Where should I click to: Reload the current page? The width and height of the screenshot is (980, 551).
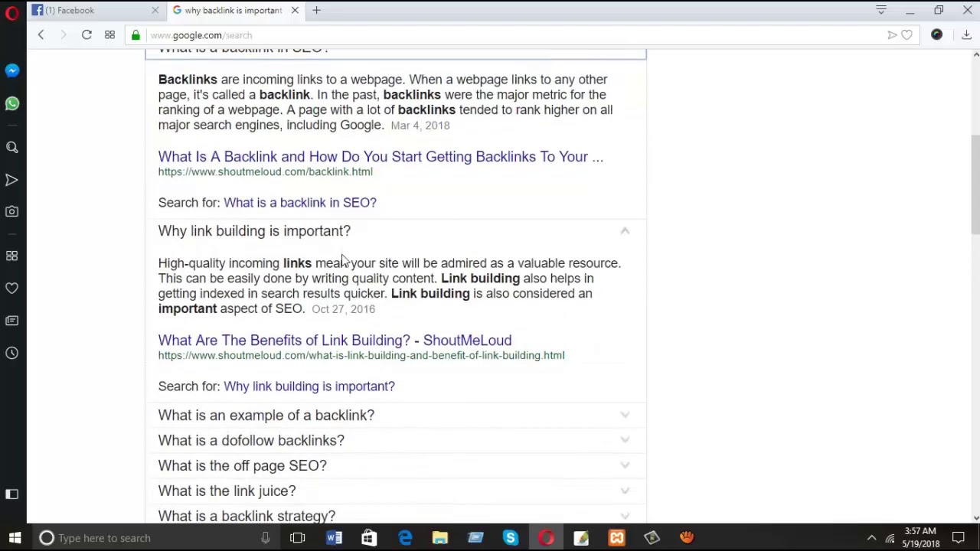[87, 35]
